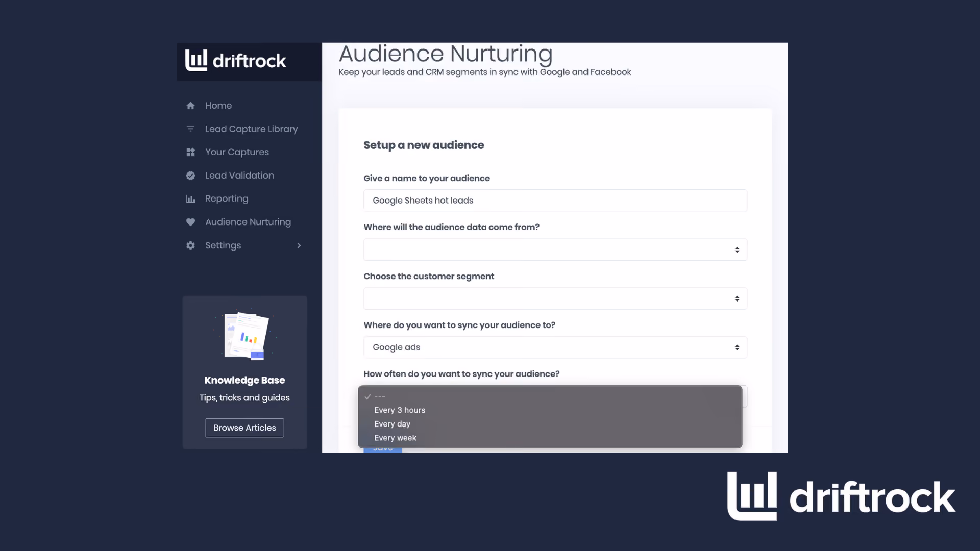Viewport: 980px width, 551px height.
Task: Click the Browse Articles button
Action: tap(244, 428)
